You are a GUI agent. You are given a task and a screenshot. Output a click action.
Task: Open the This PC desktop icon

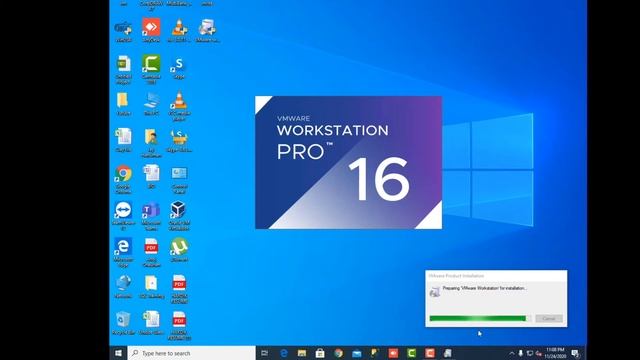point(151,104)
